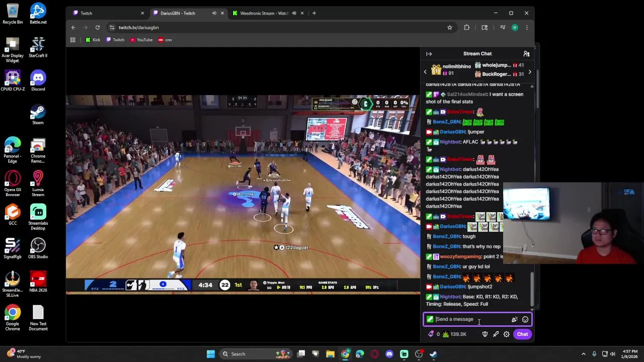Open the moderator sword tools icon
Viewport: 644px width, 362px height.
496,334
